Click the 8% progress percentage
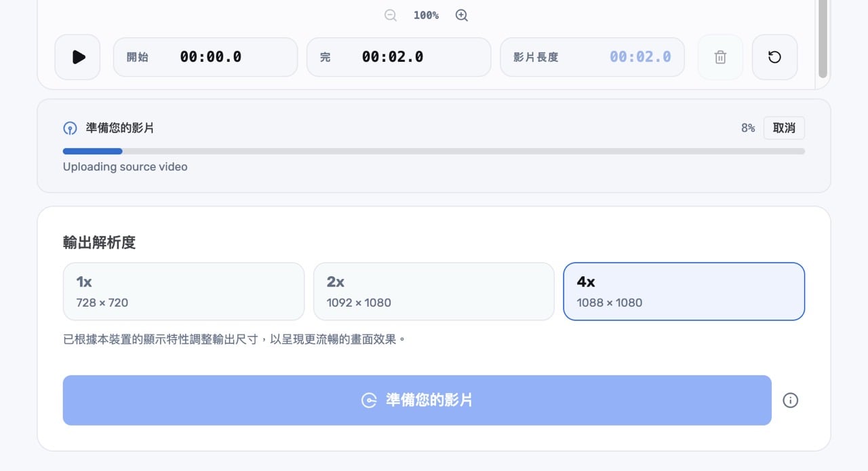The image size is (868, 471). point(748,128)
